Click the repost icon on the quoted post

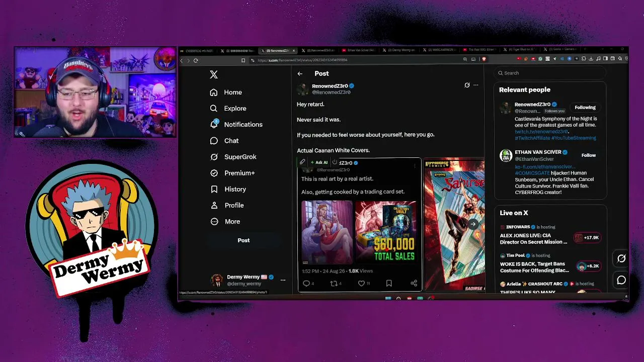333,284
